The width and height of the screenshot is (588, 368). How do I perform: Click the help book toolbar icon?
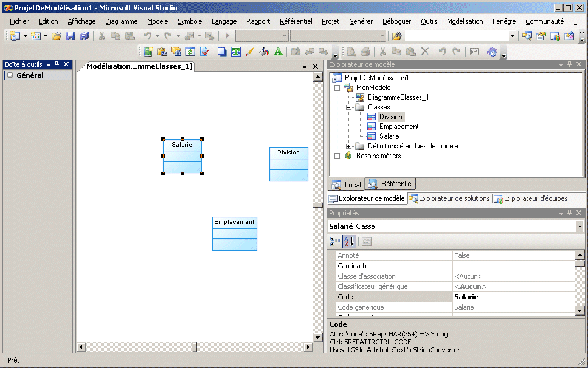click(x=492, y=52)
